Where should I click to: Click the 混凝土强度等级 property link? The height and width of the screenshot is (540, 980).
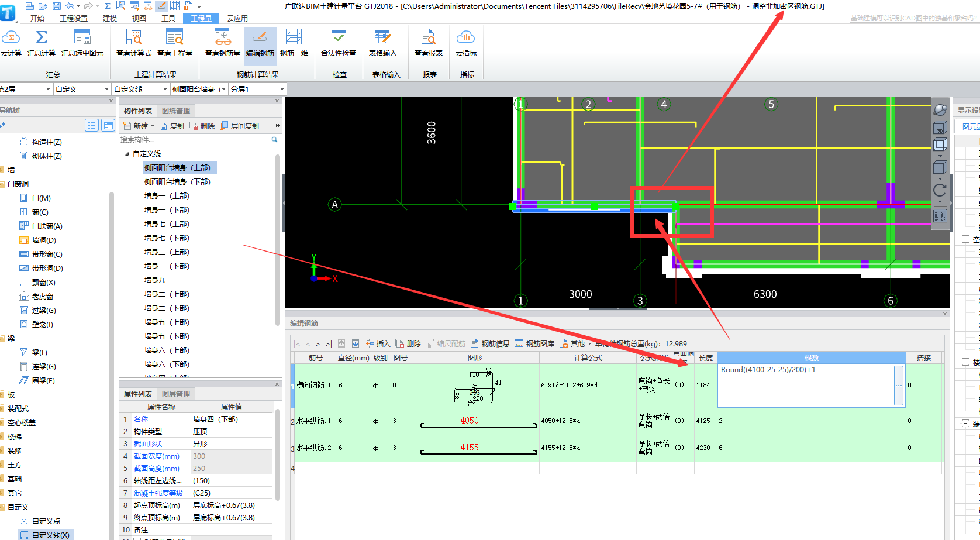pos(158,493)
